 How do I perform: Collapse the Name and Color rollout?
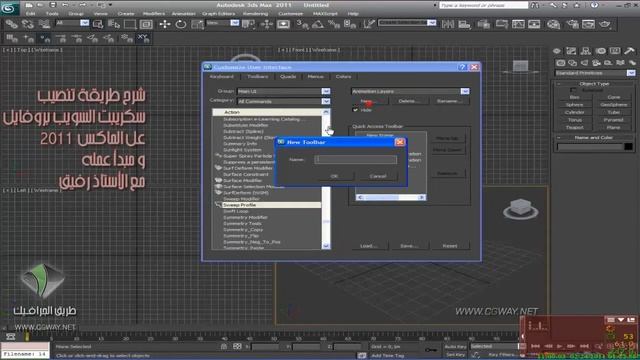pyautogui.click(x=594, y=138)
